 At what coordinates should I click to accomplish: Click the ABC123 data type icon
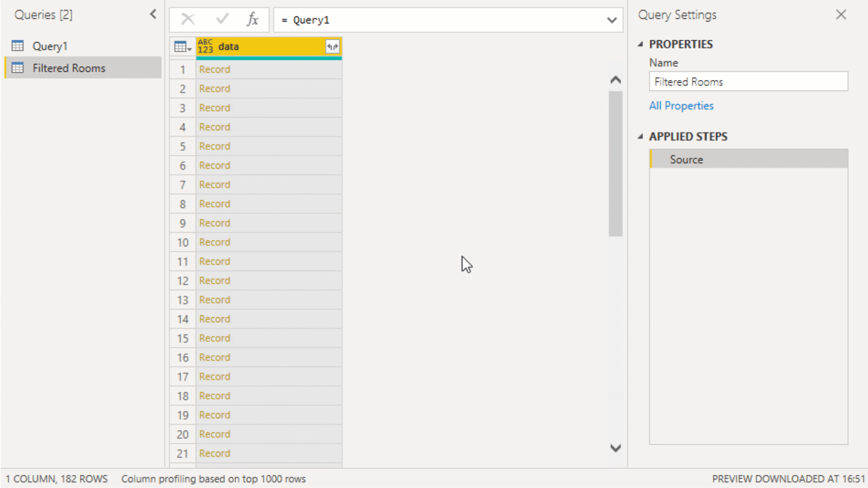(x=206, y=47)
